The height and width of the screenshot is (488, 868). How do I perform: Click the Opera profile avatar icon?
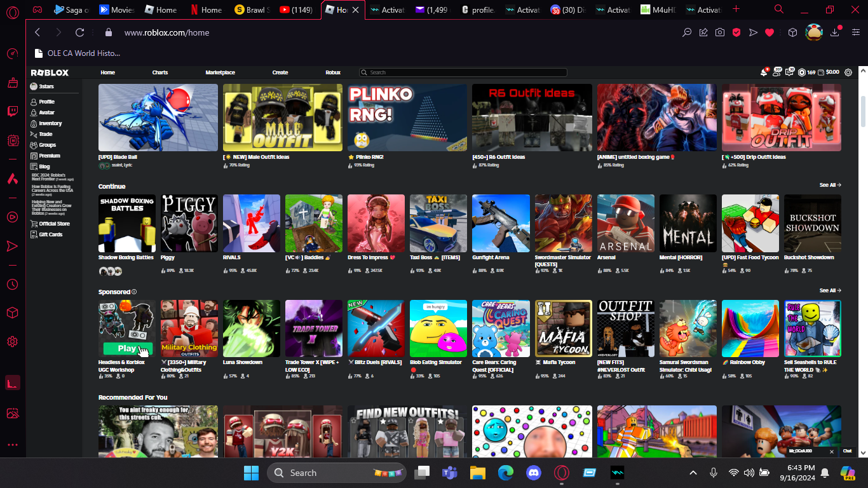[814, 32]
